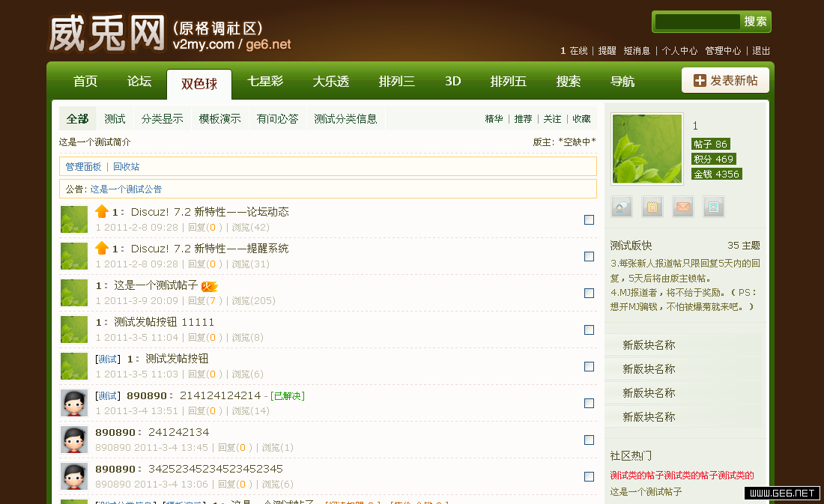
Task: Filter by 推荐 posts
Action: (x=523, y=119)
